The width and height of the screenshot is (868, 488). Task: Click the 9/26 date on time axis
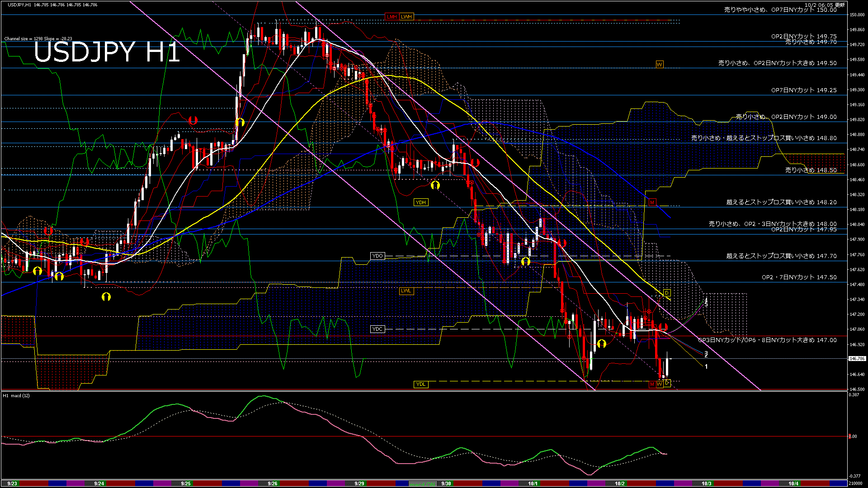click(x=273, y=483)
